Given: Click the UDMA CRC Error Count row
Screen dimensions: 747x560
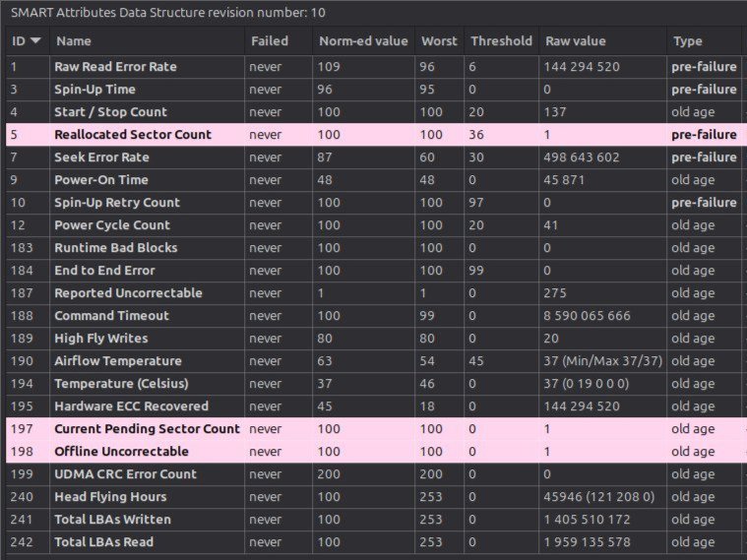Looking at the screenshot, I should tap(125, 474).
